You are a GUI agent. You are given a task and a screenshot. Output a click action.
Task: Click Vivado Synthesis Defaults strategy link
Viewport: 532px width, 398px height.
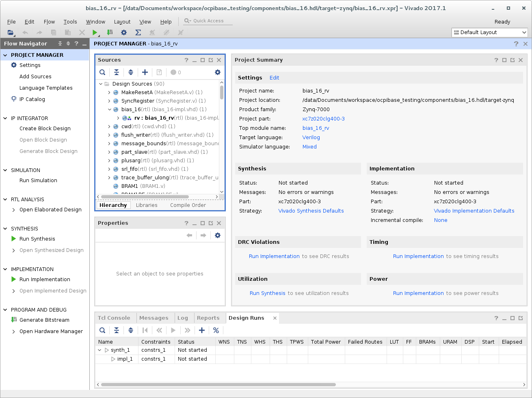[311, 211]
